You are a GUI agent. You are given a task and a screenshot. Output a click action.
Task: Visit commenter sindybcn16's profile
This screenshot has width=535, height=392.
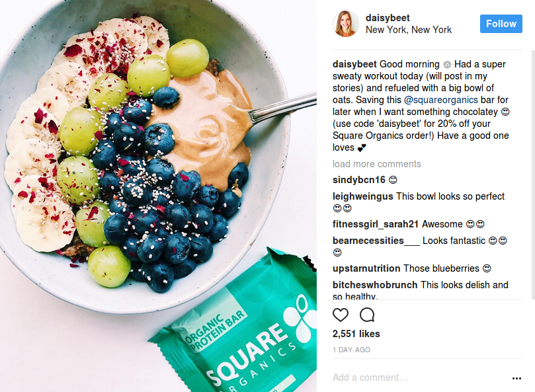pos(359,180)
